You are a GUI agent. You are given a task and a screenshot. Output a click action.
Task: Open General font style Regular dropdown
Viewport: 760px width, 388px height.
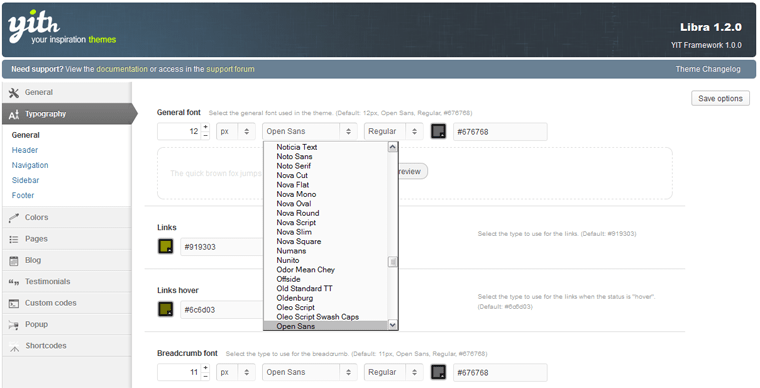(394, 131)
